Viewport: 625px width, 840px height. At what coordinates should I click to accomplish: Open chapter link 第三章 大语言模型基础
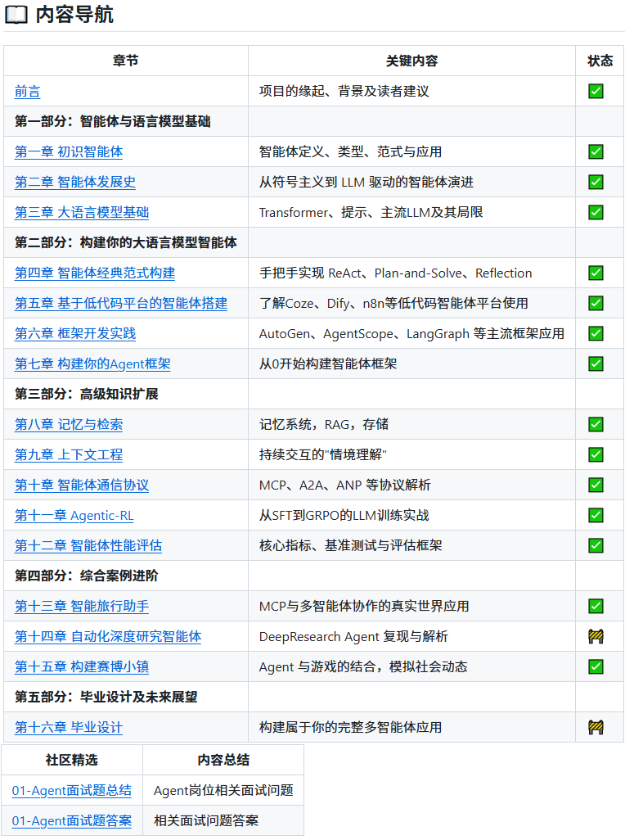pyautogui.click(x=81, y=213)
